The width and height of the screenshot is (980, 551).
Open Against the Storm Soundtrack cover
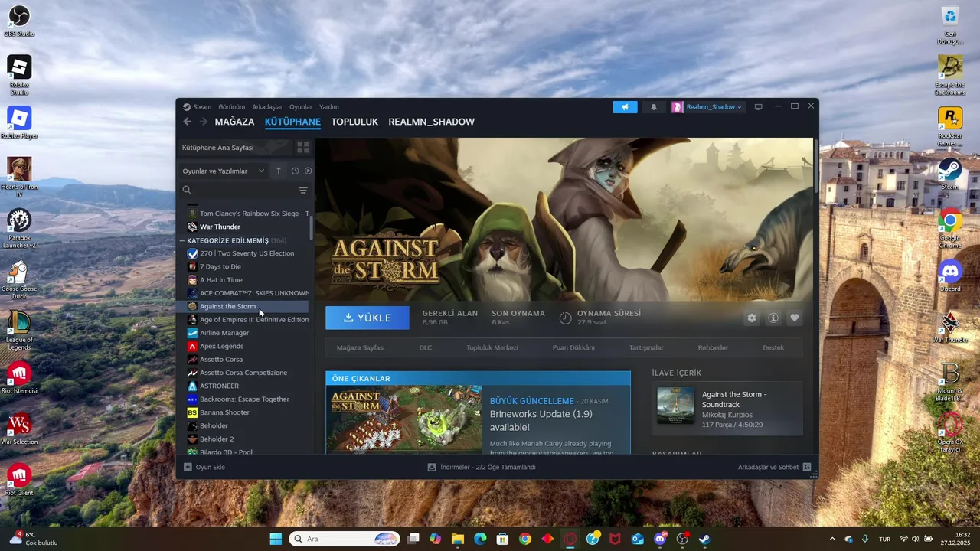676,406
